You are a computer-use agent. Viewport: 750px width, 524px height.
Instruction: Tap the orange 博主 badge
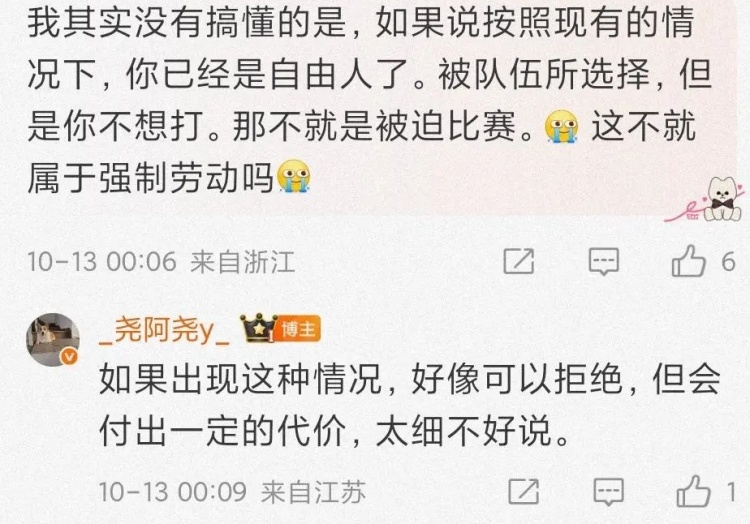(298, 329)
